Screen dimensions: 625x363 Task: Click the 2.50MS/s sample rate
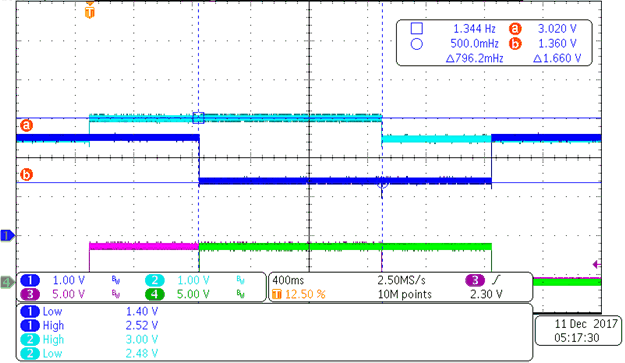[x=402, y=281]
